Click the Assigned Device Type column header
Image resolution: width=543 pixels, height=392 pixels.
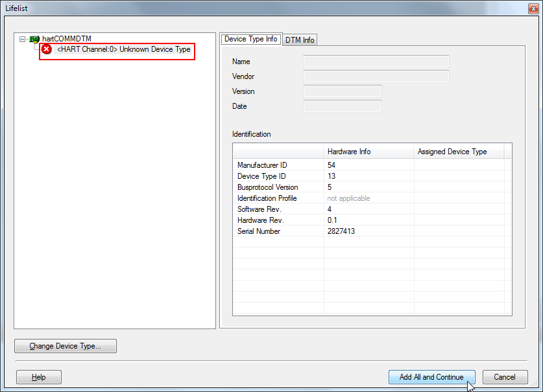tap(459, 152)
